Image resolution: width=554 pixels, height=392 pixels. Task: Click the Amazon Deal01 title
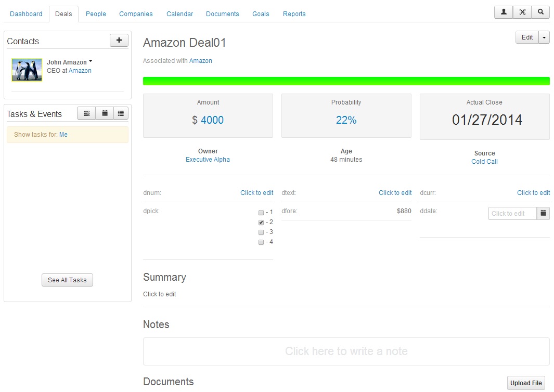pyautogui.click(x=185, y=43)
